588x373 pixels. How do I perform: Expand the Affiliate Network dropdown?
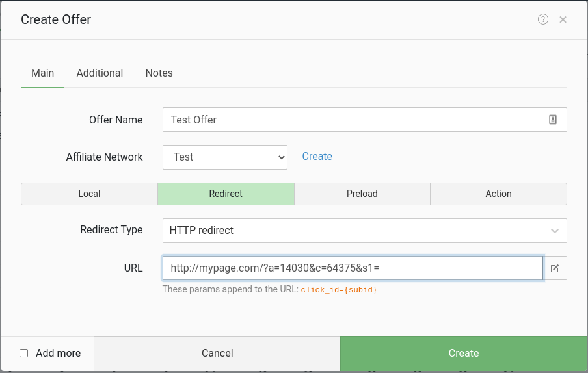coord(224,157)
